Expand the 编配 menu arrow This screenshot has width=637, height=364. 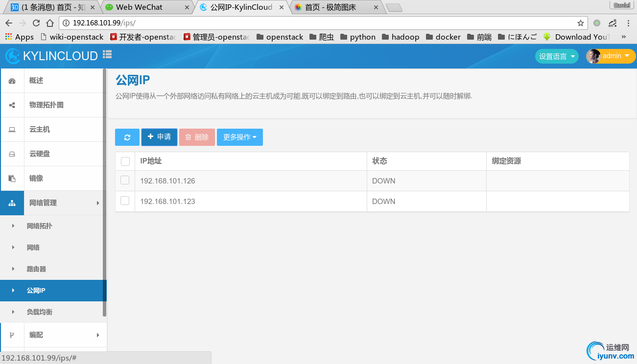pyautogui.click(x=98, y=335)
